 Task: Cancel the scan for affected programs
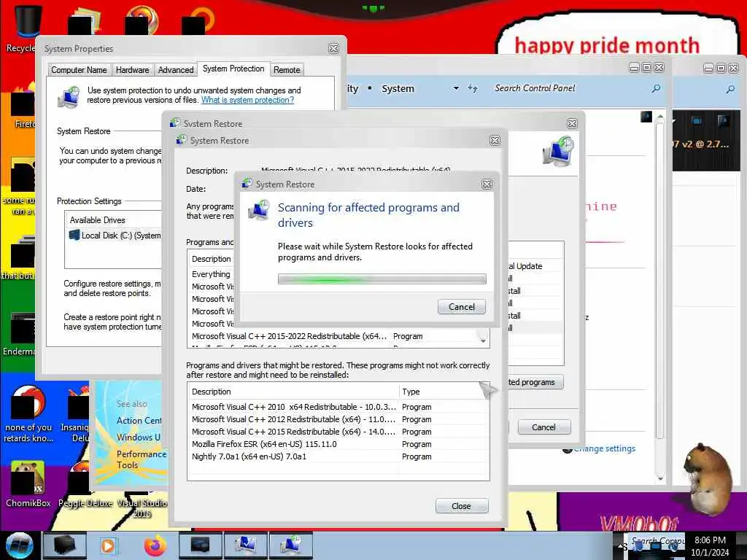pyautogui.click(x=461, y=307)
